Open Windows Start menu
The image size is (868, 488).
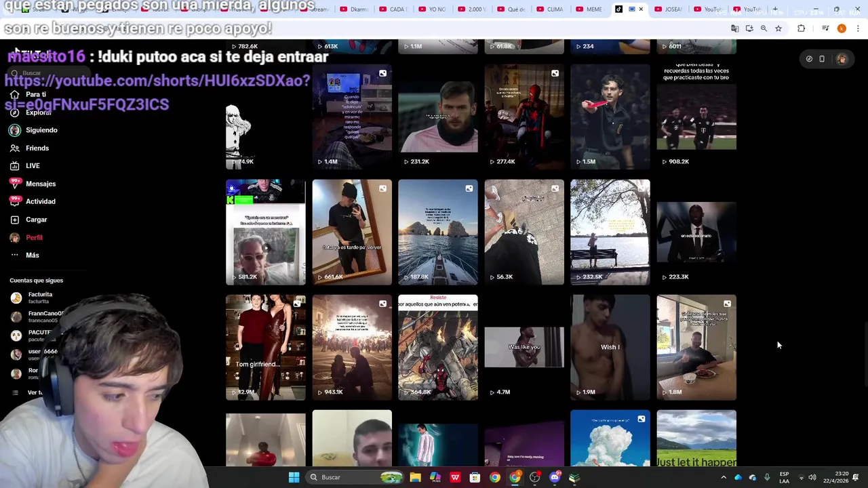pos(294,477)
